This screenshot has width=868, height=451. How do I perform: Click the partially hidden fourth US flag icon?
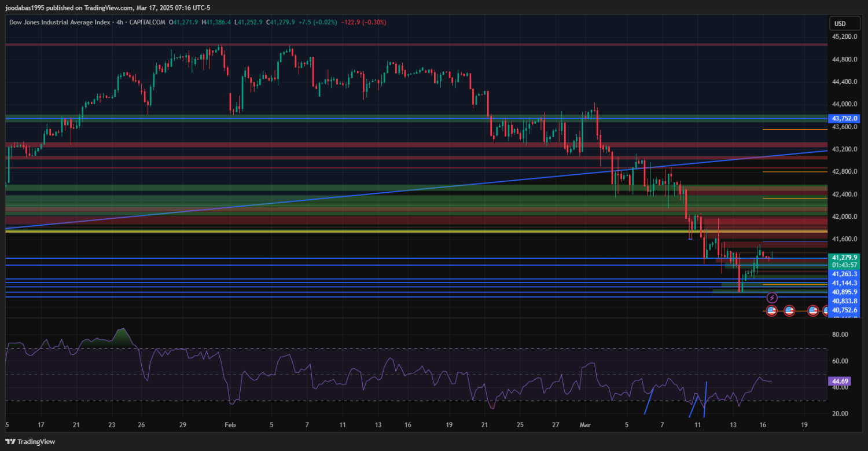point(826,311)
